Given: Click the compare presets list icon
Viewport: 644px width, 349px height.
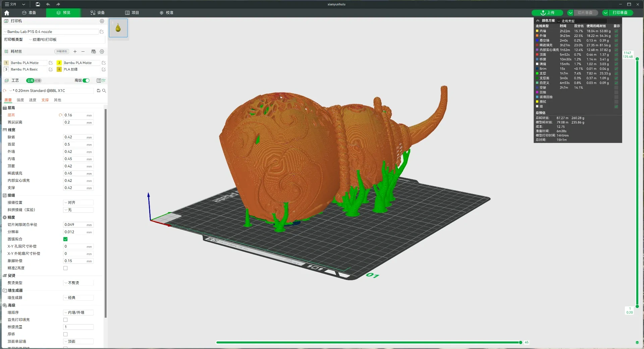Looking at the screenshot, I should [99, 81].
